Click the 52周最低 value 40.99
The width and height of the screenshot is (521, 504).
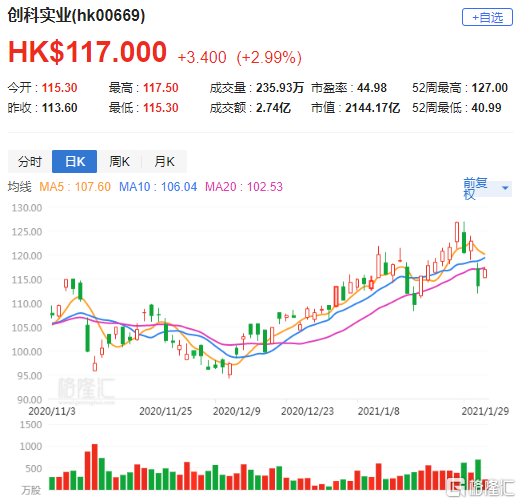click(486, 108)
